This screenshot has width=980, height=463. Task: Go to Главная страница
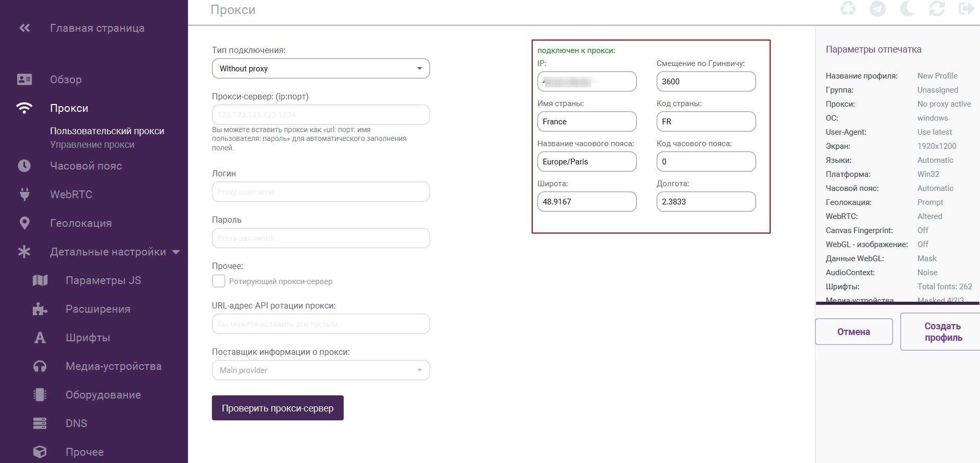97,28
